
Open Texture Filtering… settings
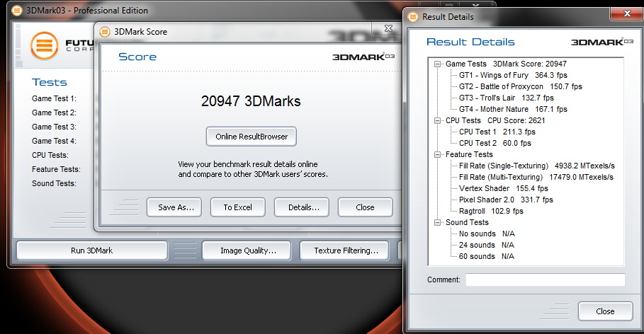(344, 250)
